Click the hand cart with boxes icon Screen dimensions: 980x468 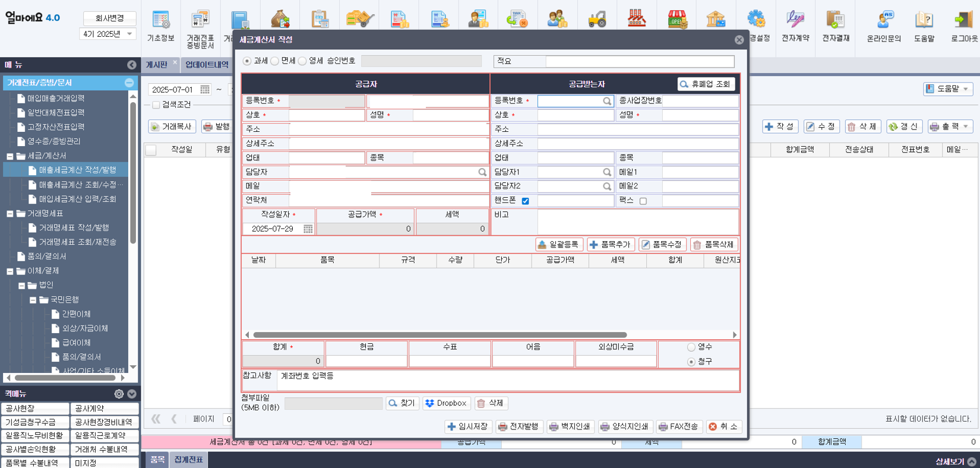[359, 19]
